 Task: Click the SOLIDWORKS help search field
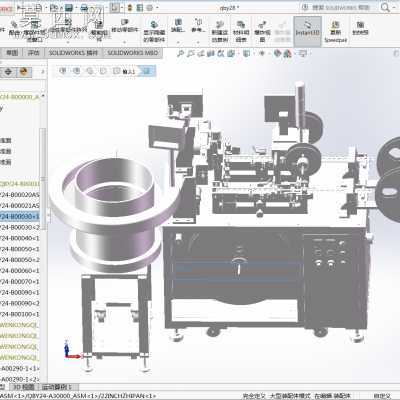point(341,7)
